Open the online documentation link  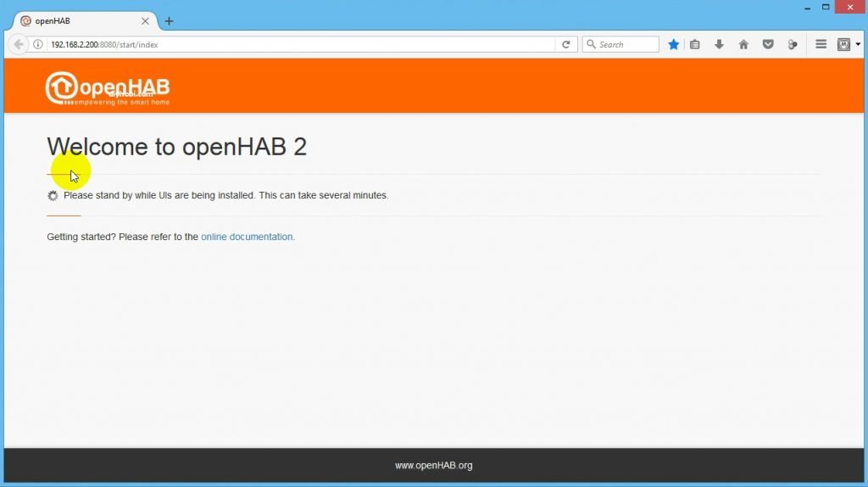click(x=248, y=237)
